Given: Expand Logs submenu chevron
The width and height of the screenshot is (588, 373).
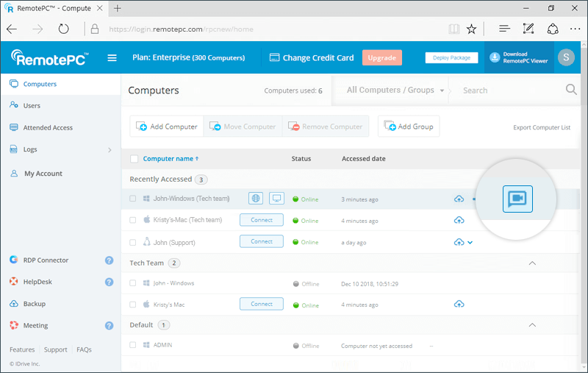Looking at the screenshot, I should point(110,150).
